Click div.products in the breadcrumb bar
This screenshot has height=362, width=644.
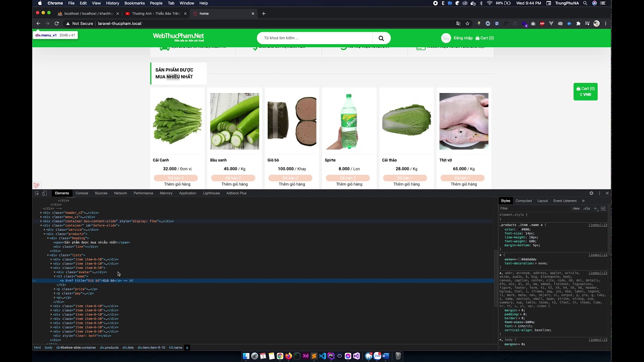tap(109, 347)
